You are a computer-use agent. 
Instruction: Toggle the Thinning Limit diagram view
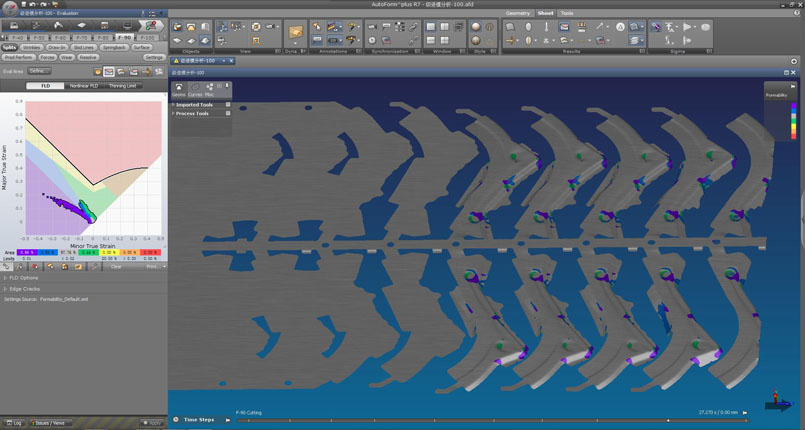(x=124, y=86)
